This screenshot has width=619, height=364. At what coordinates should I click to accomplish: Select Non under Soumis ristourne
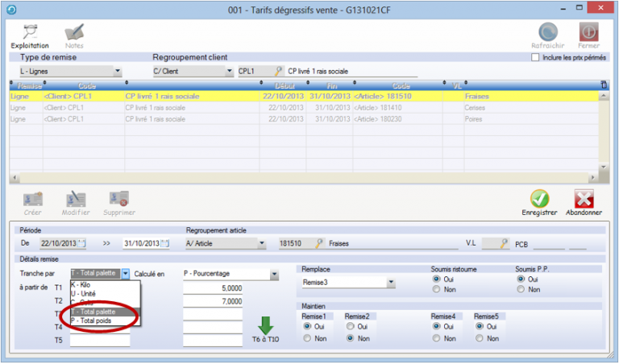[x=437, y=289]
